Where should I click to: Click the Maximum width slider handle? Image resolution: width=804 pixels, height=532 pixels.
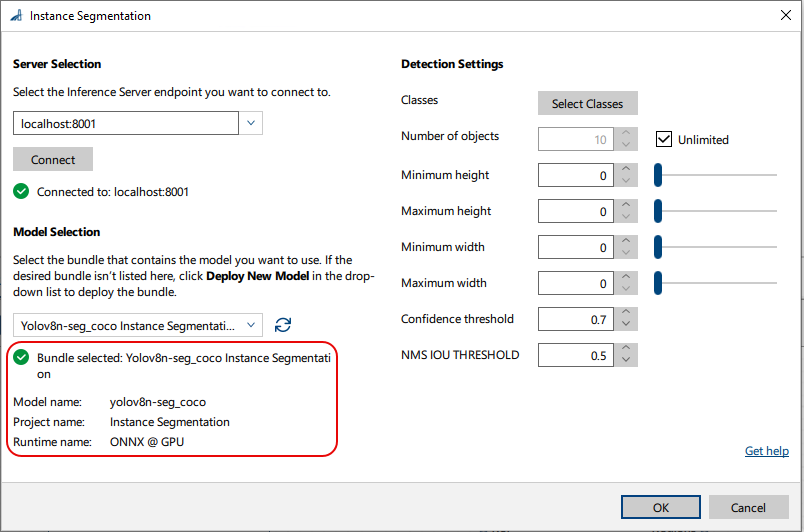click(658, 283)
